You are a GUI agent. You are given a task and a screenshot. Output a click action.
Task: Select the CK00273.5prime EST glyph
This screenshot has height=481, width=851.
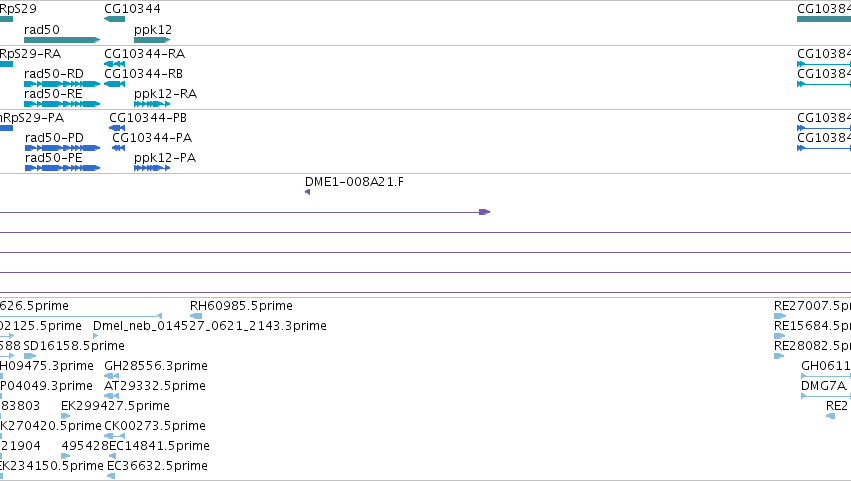click(115, 436)
